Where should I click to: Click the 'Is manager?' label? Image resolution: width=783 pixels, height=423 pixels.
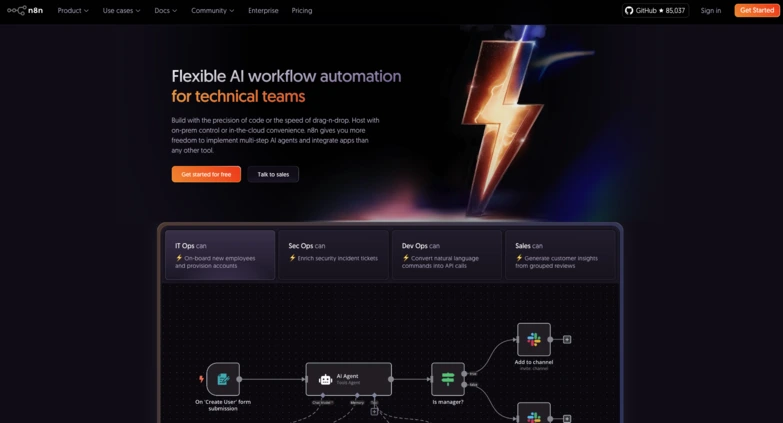448,402
